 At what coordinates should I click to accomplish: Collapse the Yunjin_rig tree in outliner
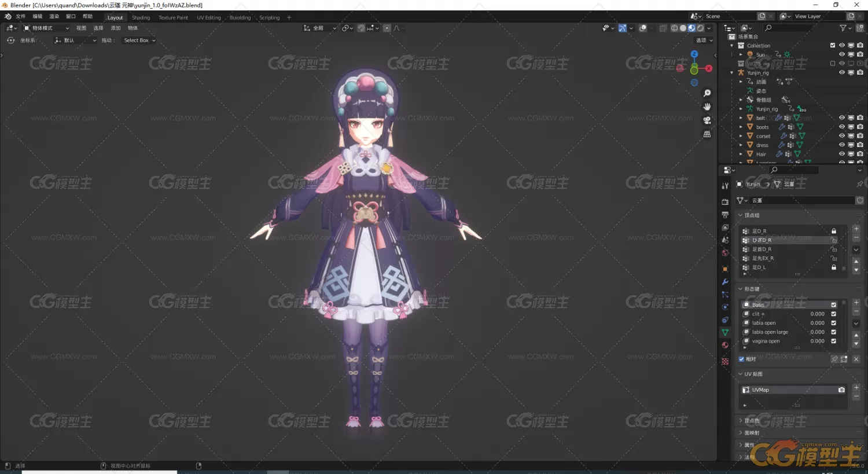point(732,72)
